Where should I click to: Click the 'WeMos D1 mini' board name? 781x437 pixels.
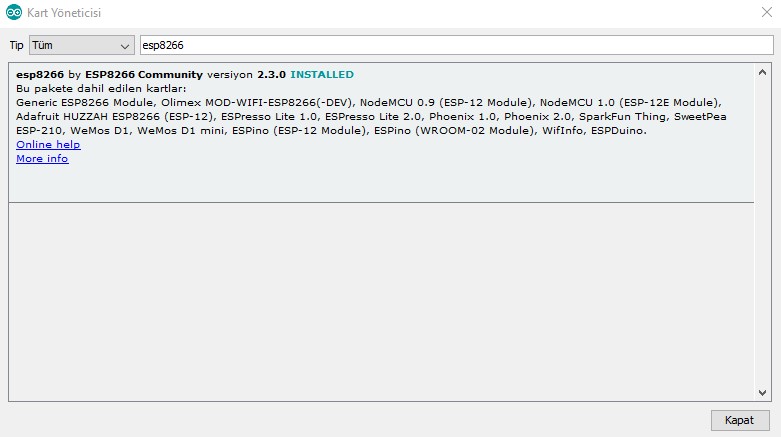point(181,131)
